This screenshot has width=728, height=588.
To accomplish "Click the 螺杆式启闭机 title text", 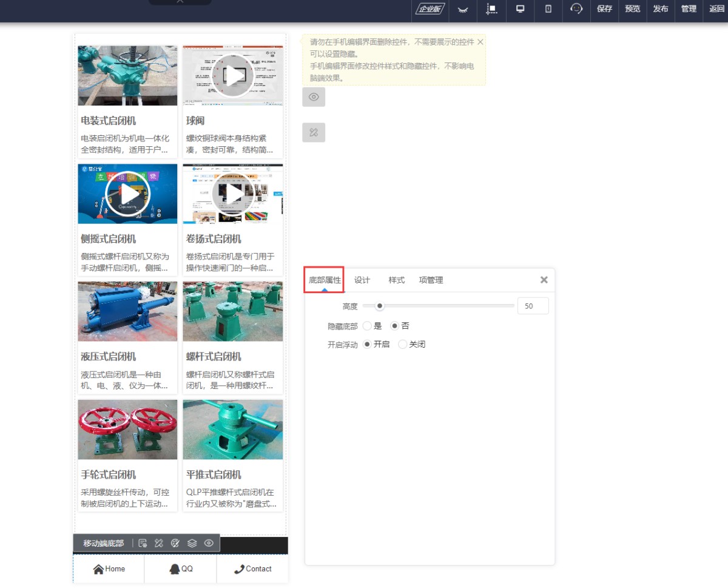I will [214, 357].
